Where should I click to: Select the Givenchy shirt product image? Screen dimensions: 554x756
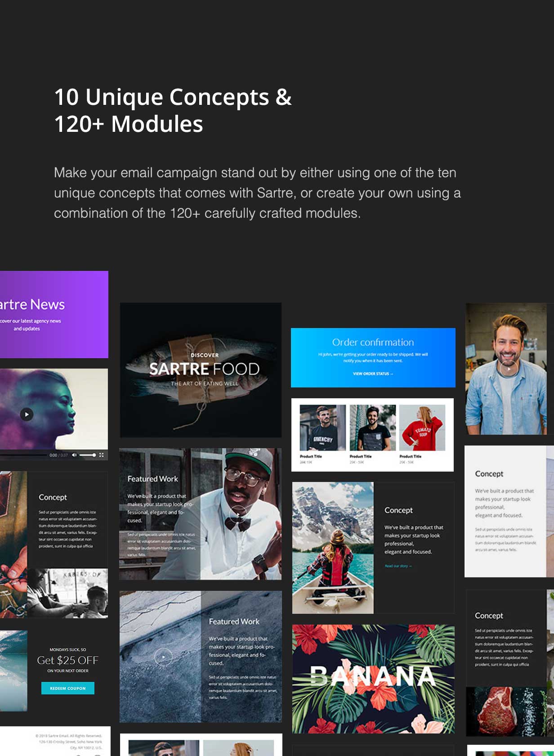pos(323,427)
